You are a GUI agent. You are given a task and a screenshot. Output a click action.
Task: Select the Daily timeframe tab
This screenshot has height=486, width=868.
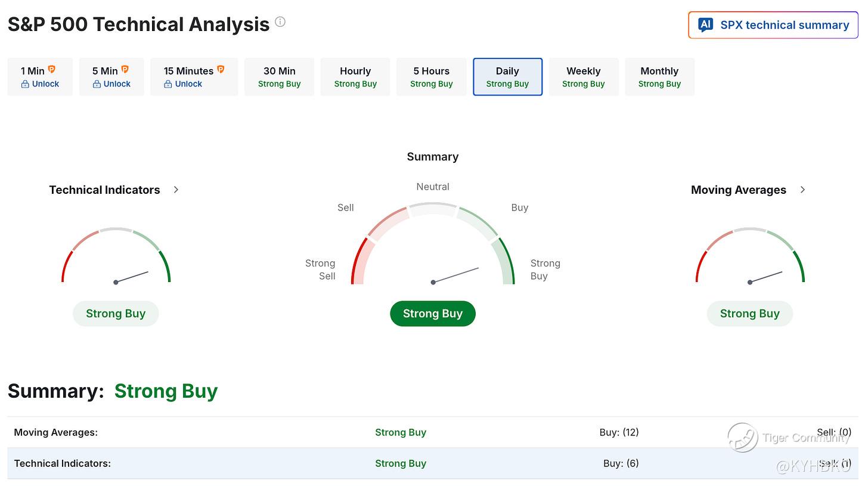[x=508, y=77]
